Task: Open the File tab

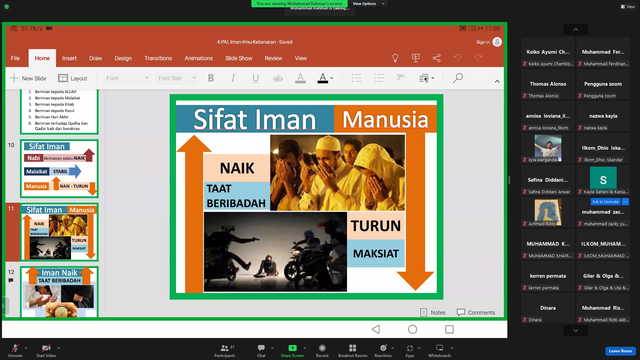Action: tap(15, 58)
